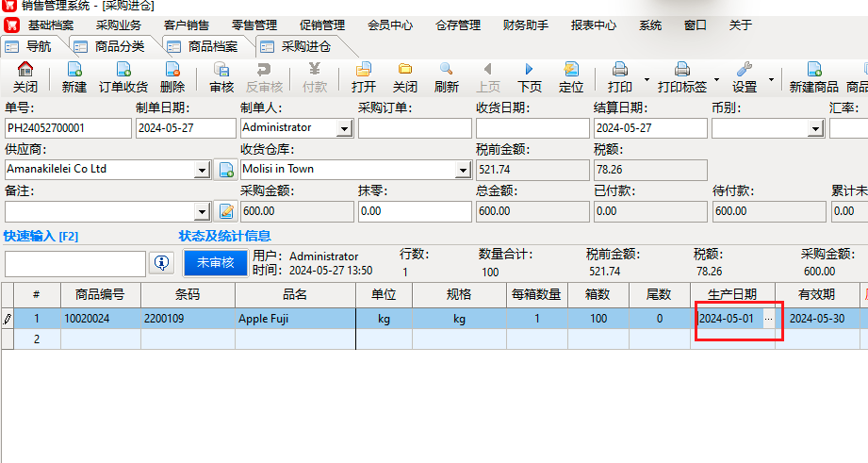Refresh the view using 刷新
Image resolution: width=868 pixels, height=463 pixels.
point(446,77)
